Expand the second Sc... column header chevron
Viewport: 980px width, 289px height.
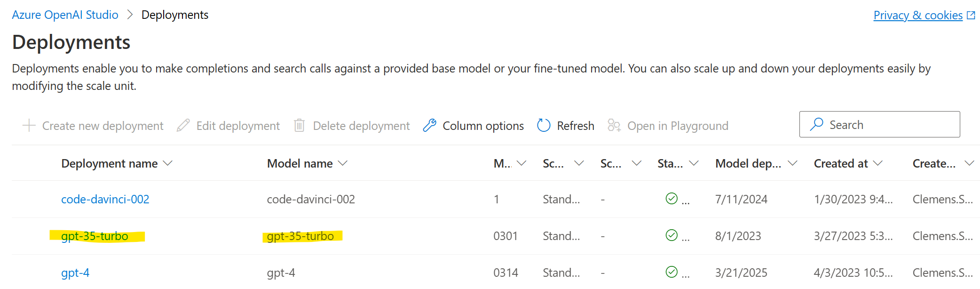[637, 163]
